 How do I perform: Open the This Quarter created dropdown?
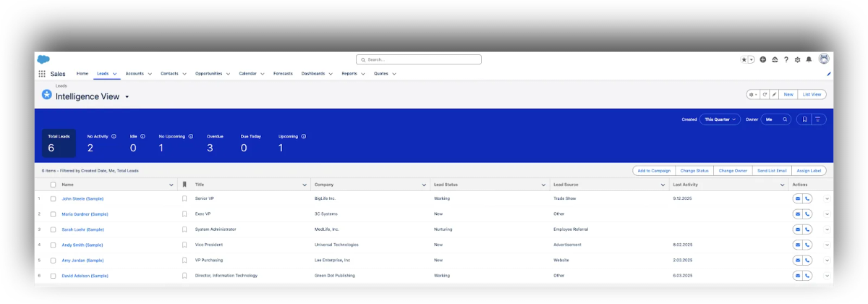[720, 119]
